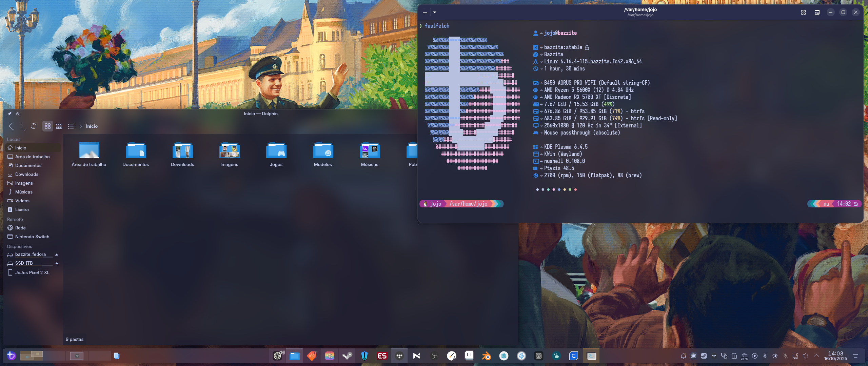This screenshot has width=868, height=366.
Task: Add a new terminal tab
Action: [425, 12]
